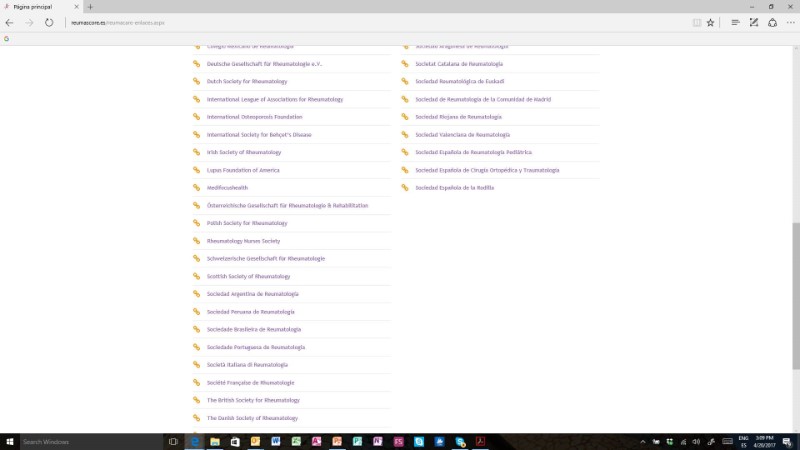Open International Society for Behçet's Disease link

[259, 135]
